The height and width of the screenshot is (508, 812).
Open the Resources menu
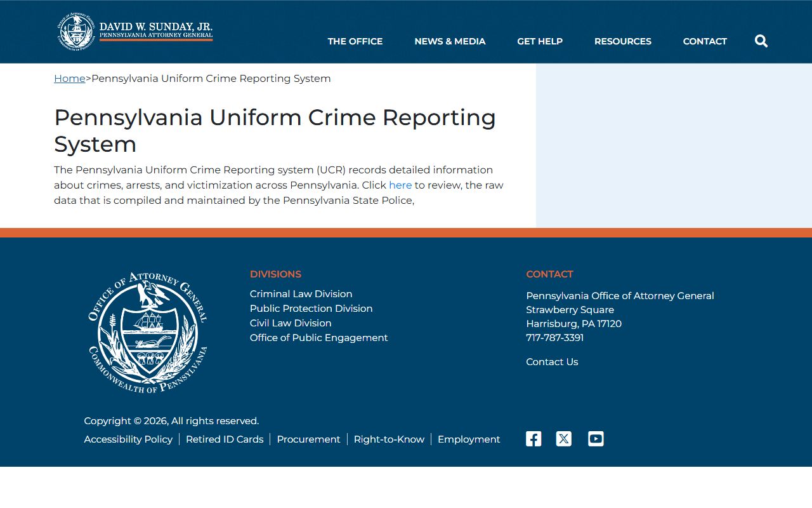623,41
